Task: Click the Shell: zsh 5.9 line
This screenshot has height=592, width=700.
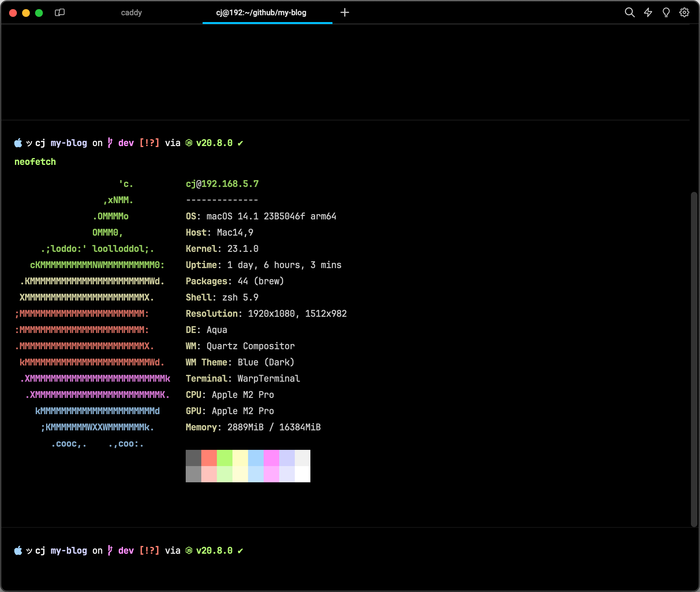Action: pyautogui.click(x=222, y=297)
